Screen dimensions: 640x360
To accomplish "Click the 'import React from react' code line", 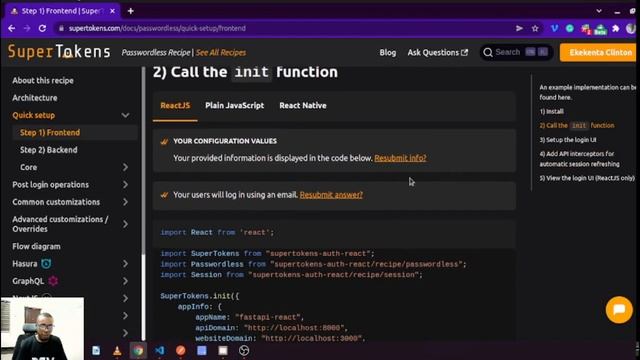I will [x=217, y=232].
